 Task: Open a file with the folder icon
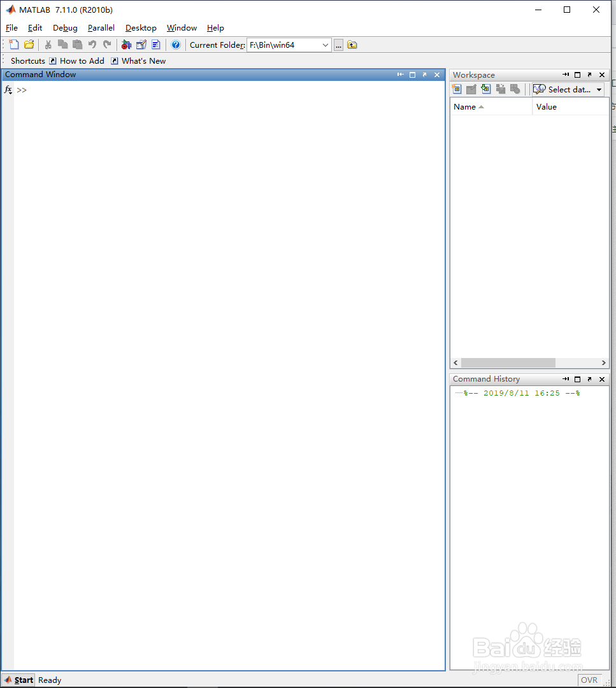point(29,45)
